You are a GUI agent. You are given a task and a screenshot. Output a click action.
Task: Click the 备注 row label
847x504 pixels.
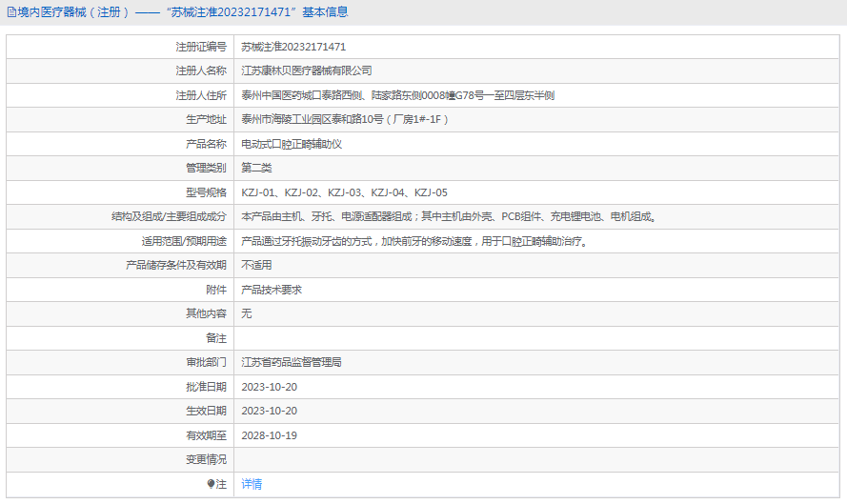pos(216,339)
